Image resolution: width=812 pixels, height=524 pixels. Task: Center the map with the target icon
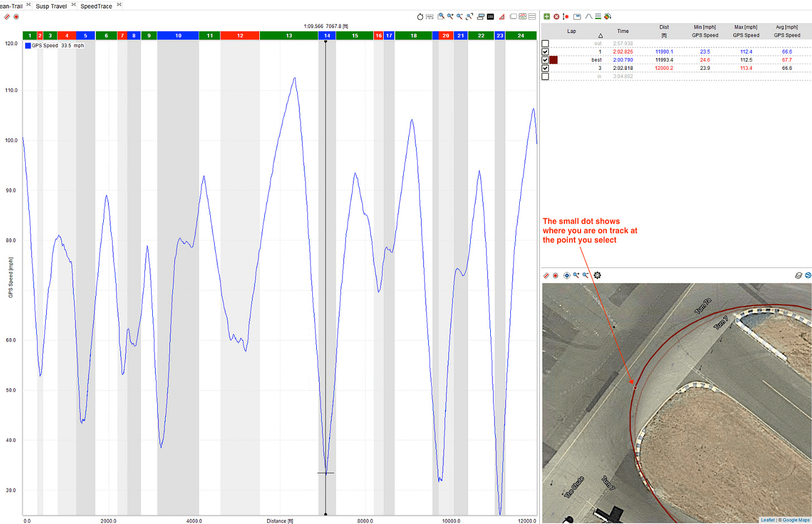pyautogui.click(x=567, y=276)
